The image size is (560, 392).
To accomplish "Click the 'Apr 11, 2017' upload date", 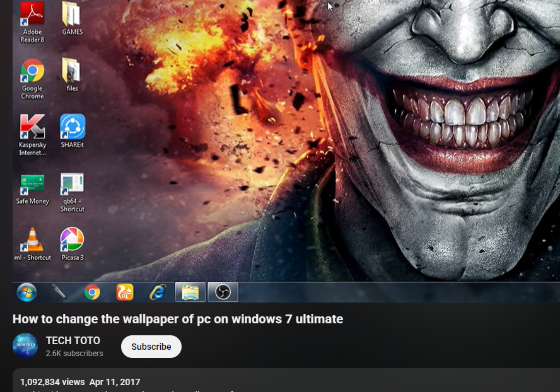I will tap(115, 382).
